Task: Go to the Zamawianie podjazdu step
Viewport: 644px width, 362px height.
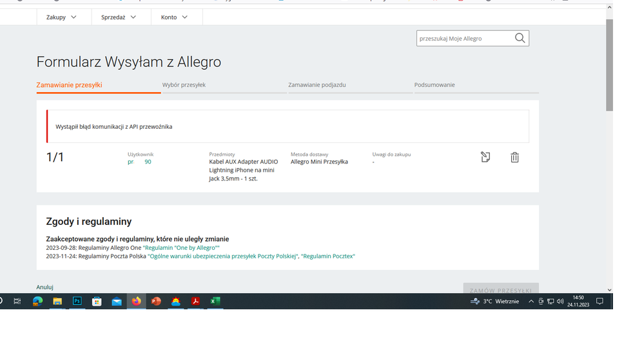Action: pos(317,85)
